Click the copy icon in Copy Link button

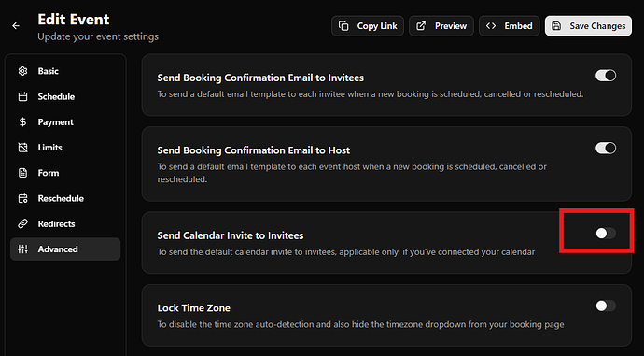click(x=343, y=26)
